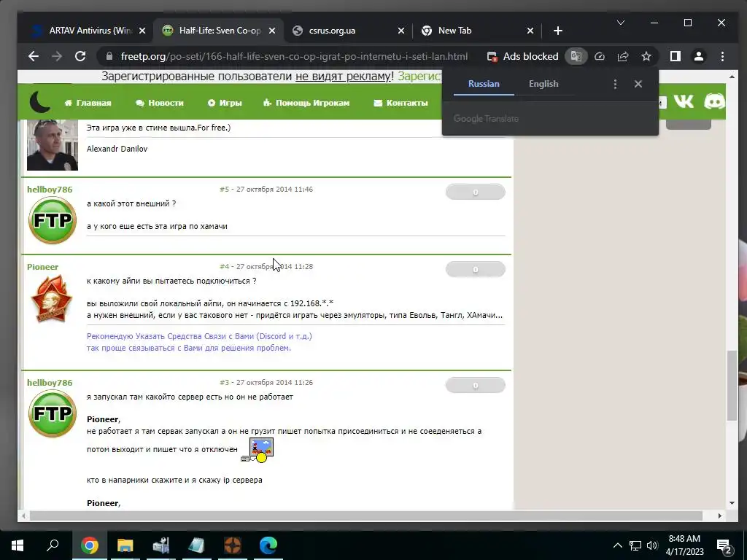This screenshot has width=747, height=560.
Task: Click the rating button on comment #3
Action: click(x=475, y=385)
